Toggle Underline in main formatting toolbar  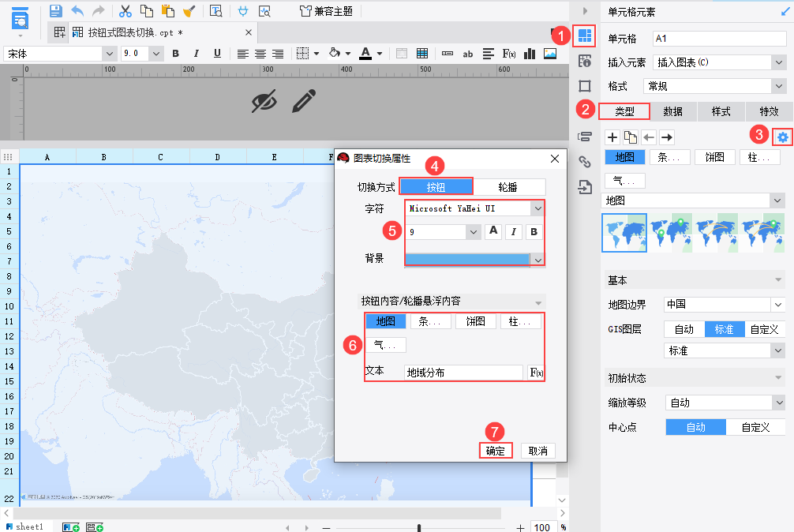coord(217,53)
